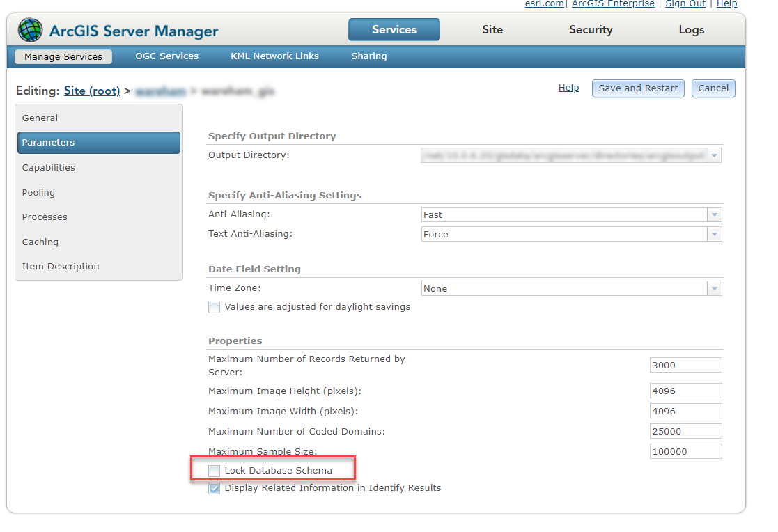
Task: Click Sign Out at the top
Action: (x=685, y=4)
